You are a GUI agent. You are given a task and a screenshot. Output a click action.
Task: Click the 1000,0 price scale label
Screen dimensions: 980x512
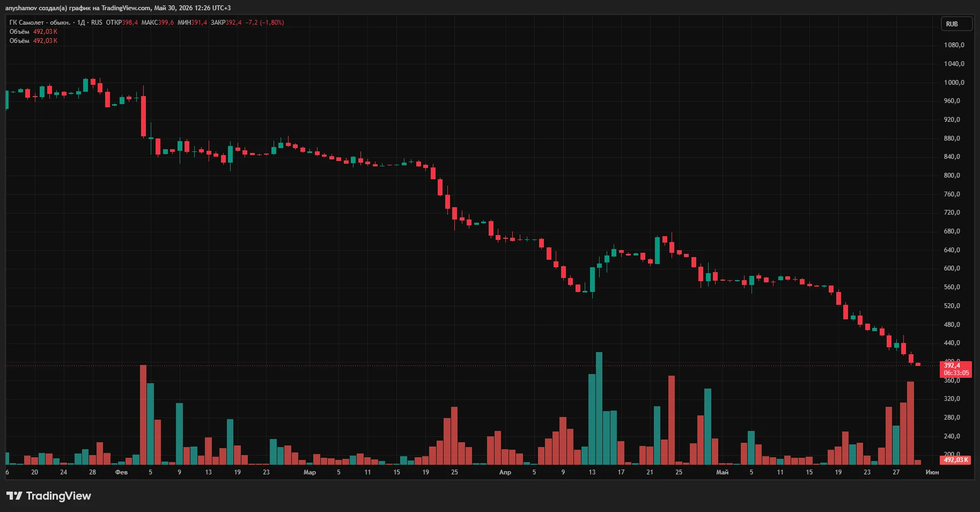point(954,83)
